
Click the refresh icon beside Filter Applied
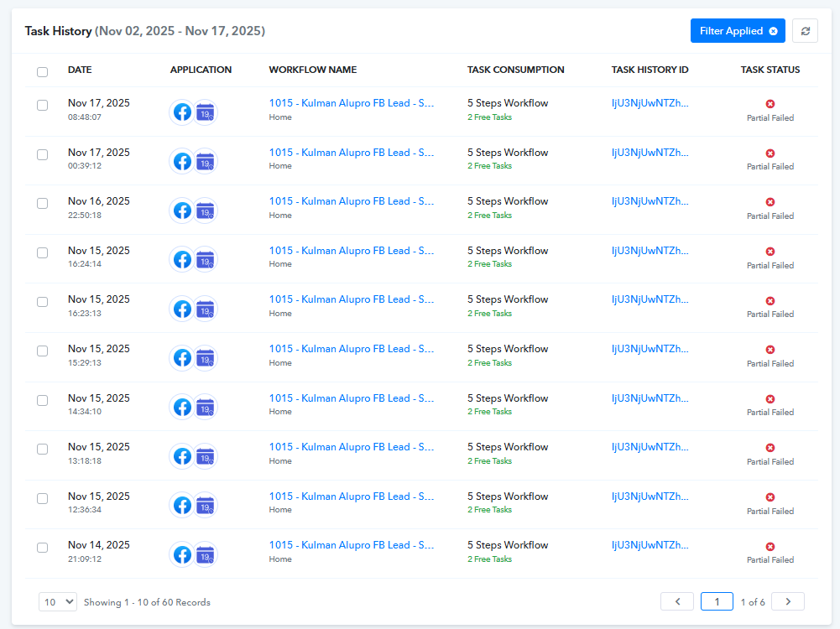(x=805, y=31)
